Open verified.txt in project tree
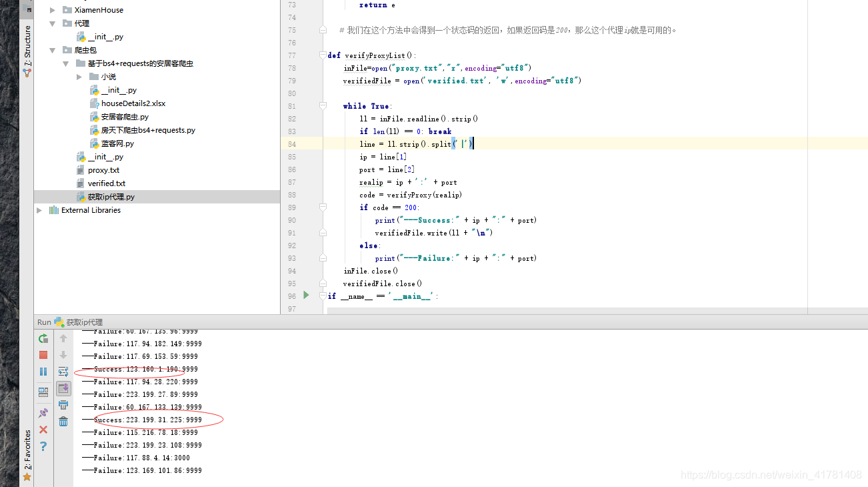Image resolution: width=868 pixels, height=487 pixels. click(107, 183)
